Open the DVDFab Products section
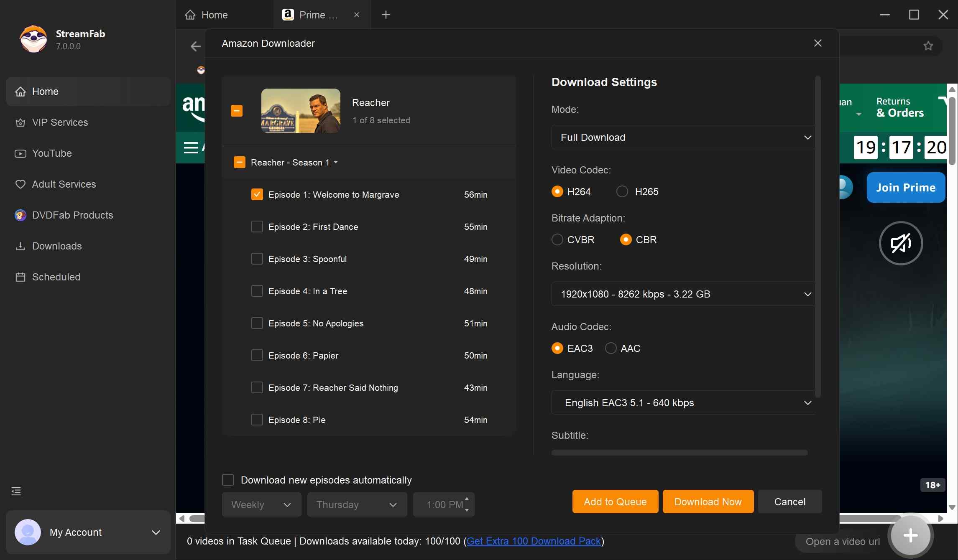The image size is (958, 560). [72, 215]
